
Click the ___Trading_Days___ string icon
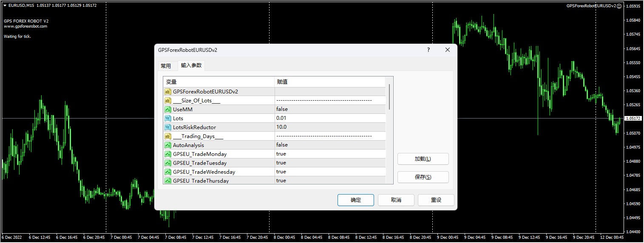pyautogui.click(x=167, y=136)
